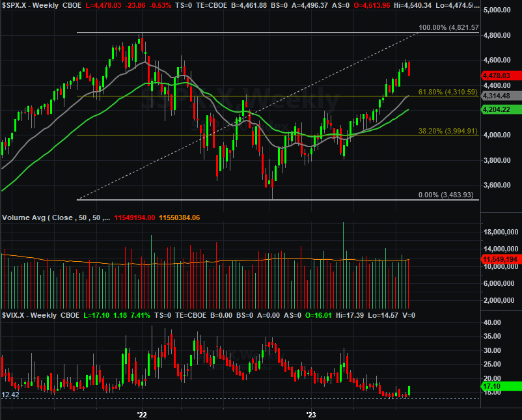This screenshot has width=522, height=420.
Task: Click the red 11,549,194 volume axis marker
Action: coord(502,259)
